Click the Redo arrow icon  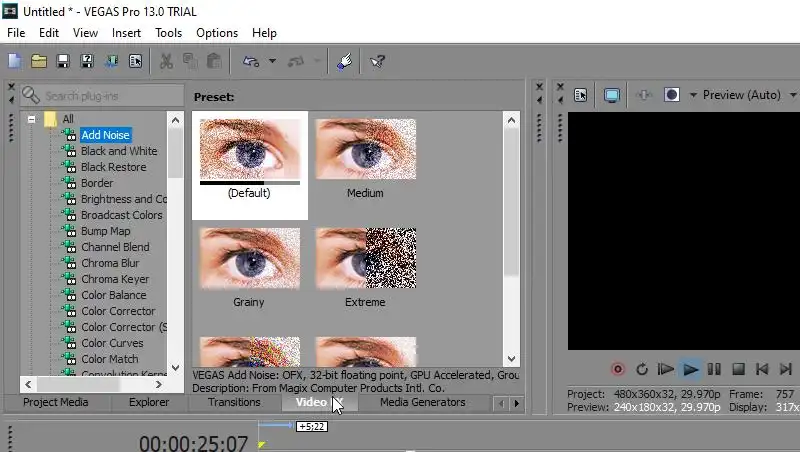click(295, 62)
